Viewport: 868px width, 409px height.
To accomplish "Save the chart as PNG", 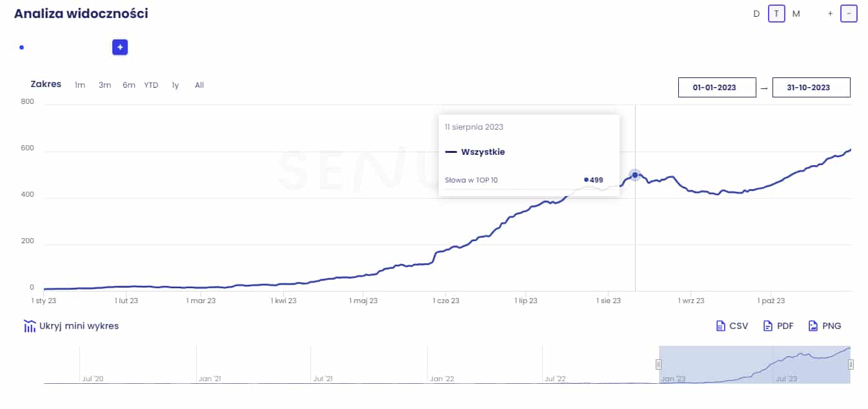I will click(824, 326).
